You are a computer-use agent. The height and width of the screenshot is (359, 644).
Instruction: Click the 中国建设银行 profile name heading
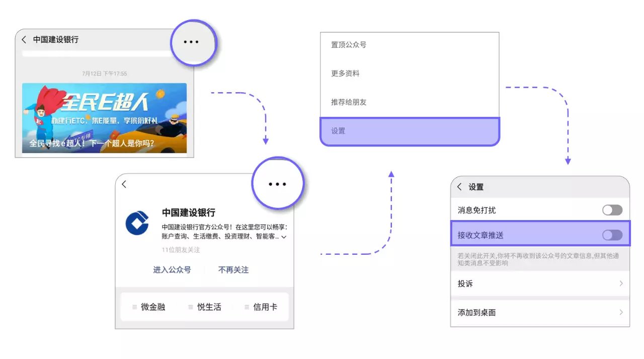coord(189,212)
